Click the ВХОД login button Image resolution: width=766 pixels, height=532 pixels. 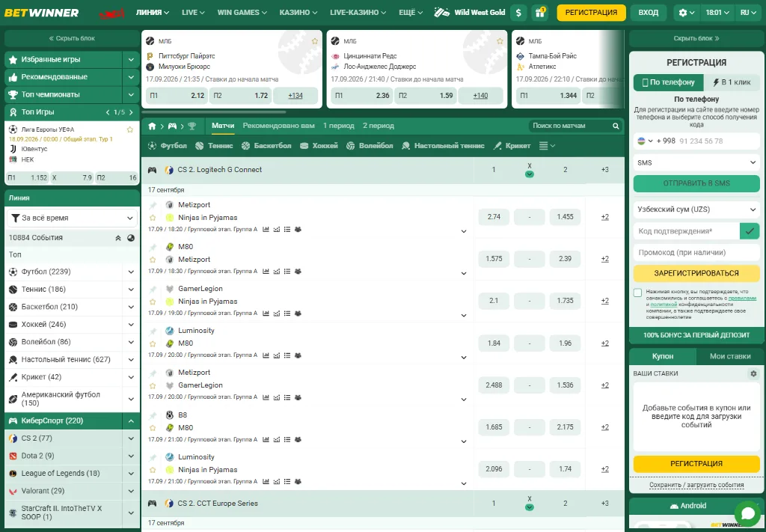(649, 13)
